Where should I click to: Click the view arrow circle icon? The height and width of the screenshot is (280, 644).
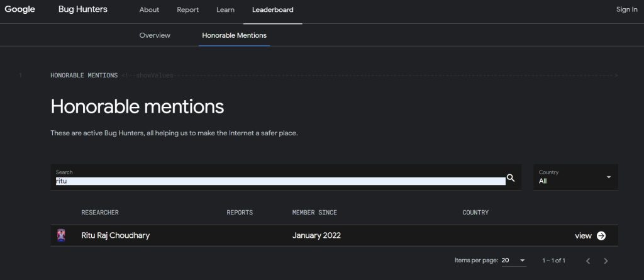coord(601,235)
